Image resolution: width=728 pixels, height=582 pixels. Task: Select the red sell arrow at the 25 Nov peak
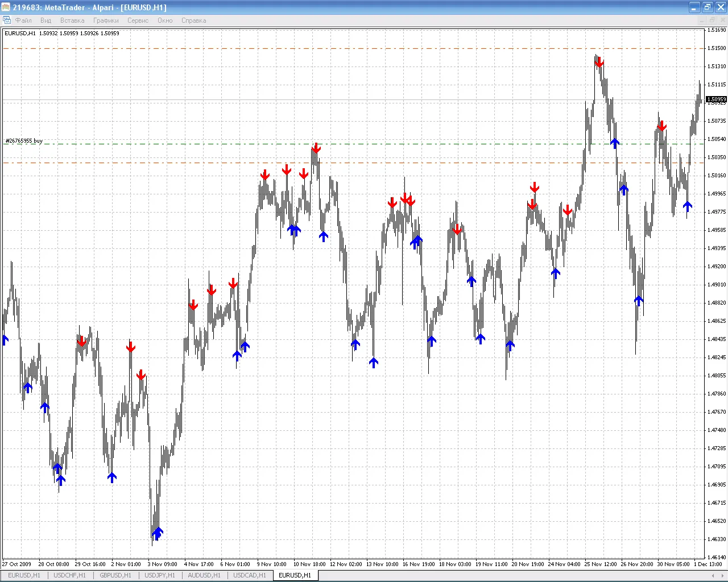click(599, 61)
